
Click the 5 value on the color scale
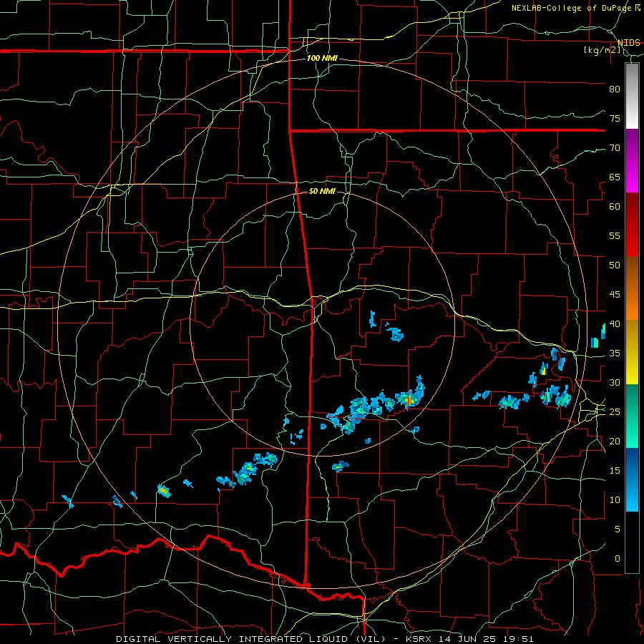(x=618, y=530)
